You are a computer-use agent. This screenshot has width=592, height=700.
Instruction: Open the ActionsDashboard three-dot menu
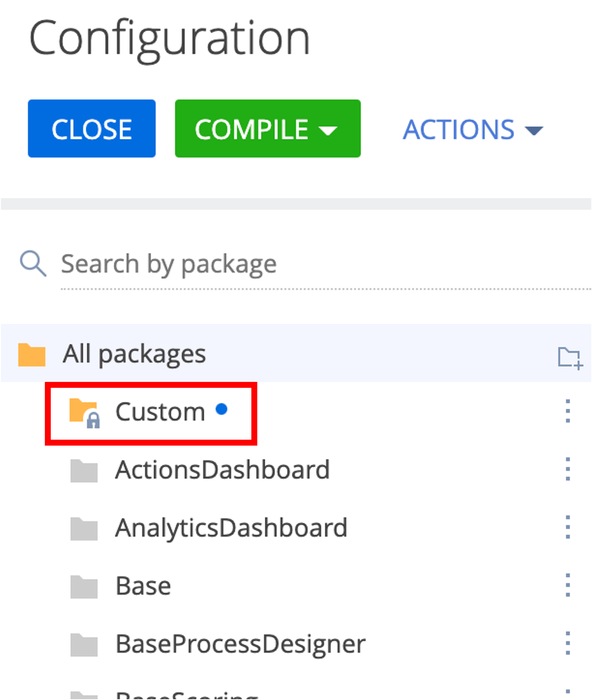[x=568, y=469]
